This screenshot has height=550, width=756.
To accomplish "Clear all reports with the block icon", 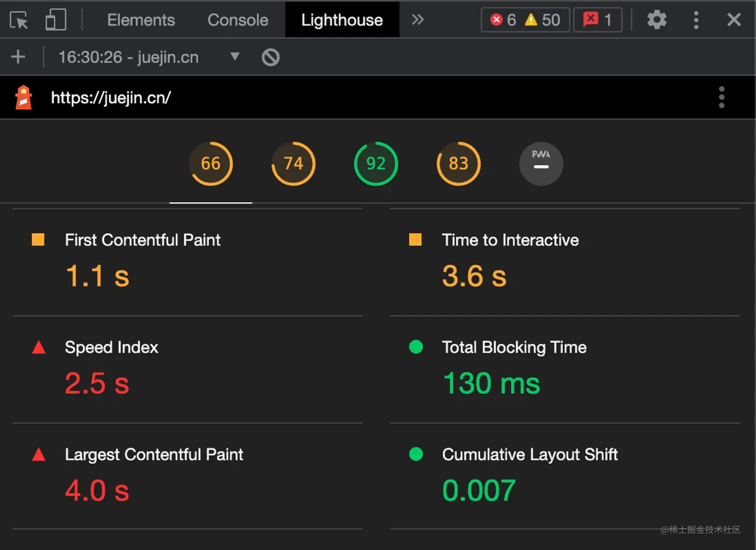I will (270, 57).
